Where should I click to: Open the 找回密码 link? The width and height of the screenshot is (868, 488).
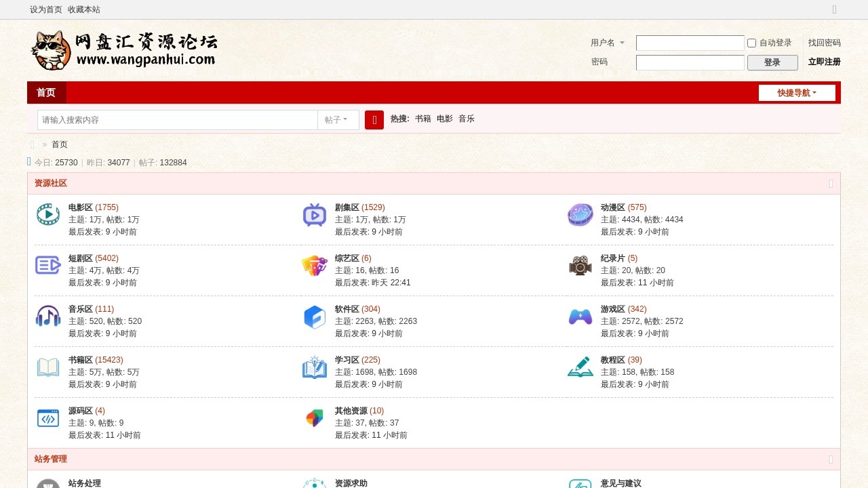(825, 43)
